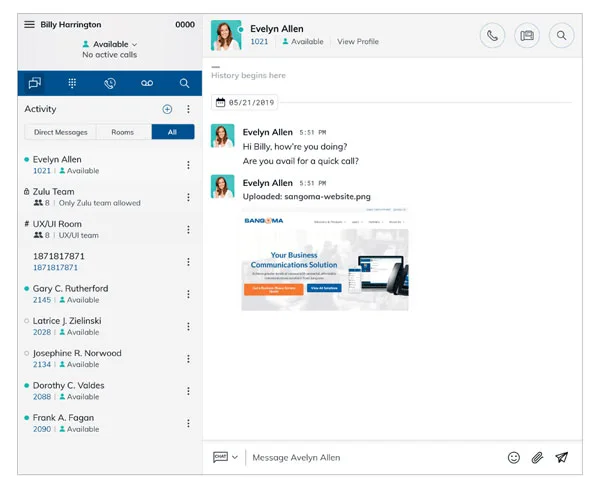The width and height of the screenshot is (600, 489).
Task: Open the voicemail tab icon
Action: click(x=147, y=84)
